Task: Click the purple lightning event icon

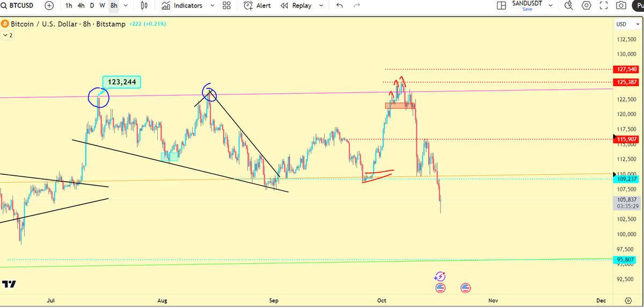Action: [440, 276]
